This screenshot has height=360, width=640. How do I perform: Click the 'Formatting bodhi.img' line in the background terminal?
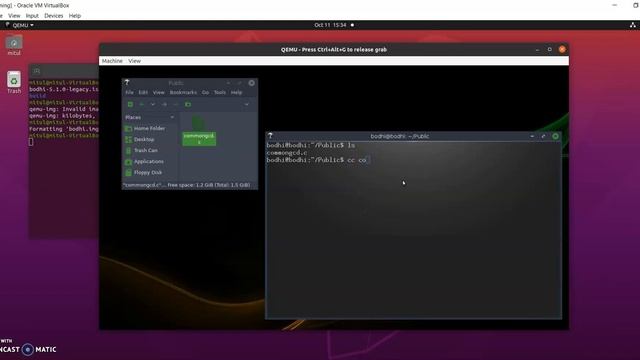point(64,129)
